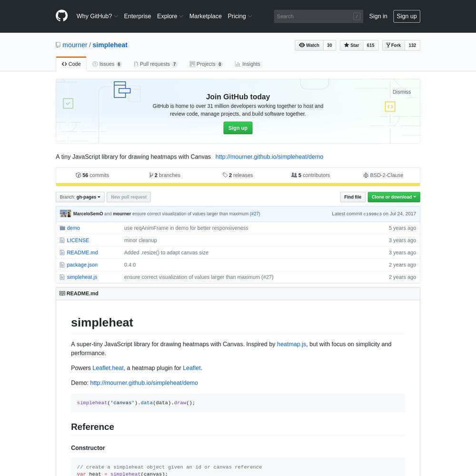This screenshot has width=476, height=476.
Task: View the 2 branches link
Action: coord(165,175)
